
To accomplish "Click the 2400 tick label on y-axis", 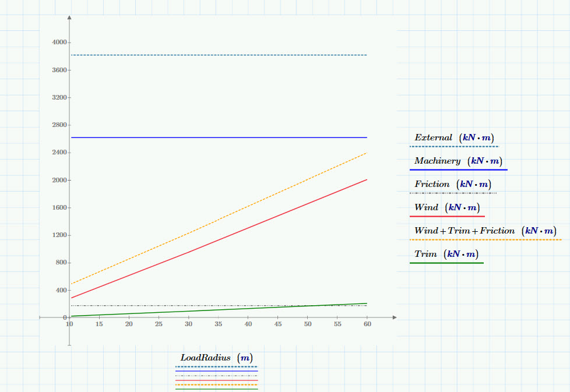I will [x=59, y=153].
